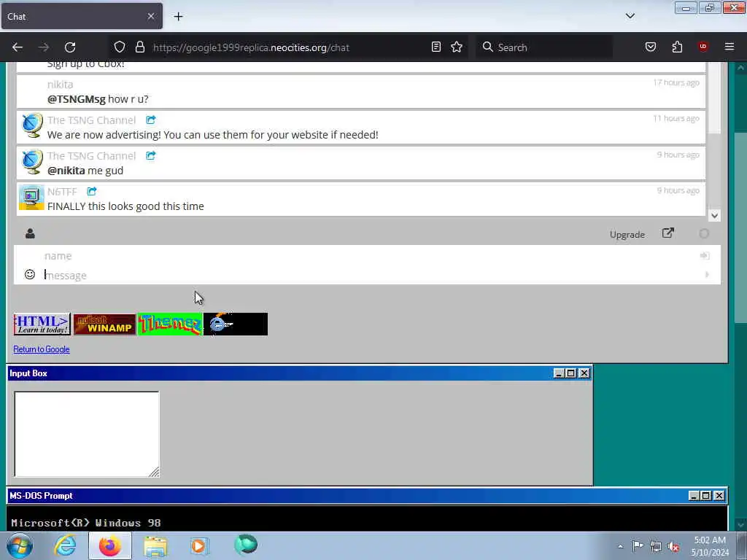
Task: Click the Action Center flag icon
Action: [638, 545]
